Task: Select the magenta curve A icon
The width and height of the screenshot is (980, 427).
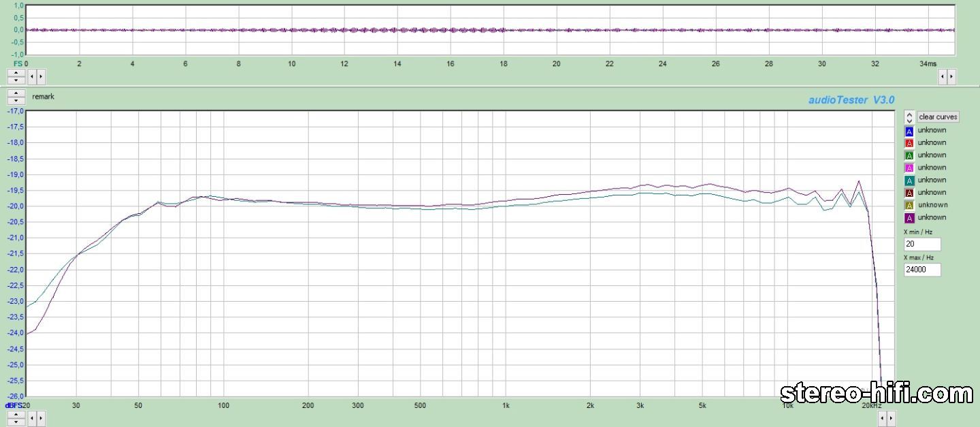Action: (909, 168)
